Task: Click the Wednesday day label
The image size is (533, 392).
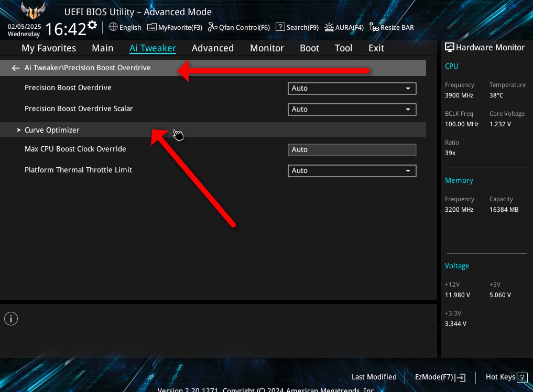Action: (x=24, y=34)
